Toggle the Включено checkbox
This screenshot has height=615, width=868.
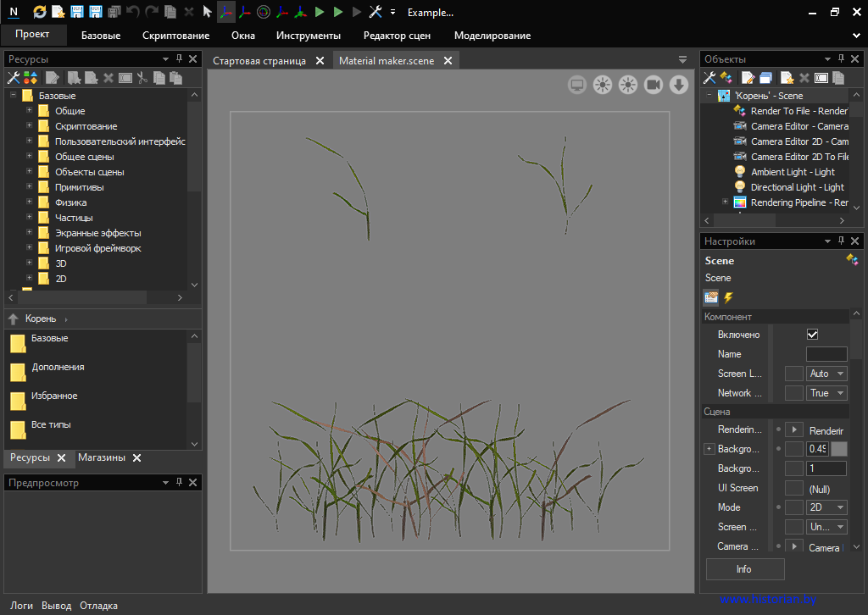coord(812,335)
